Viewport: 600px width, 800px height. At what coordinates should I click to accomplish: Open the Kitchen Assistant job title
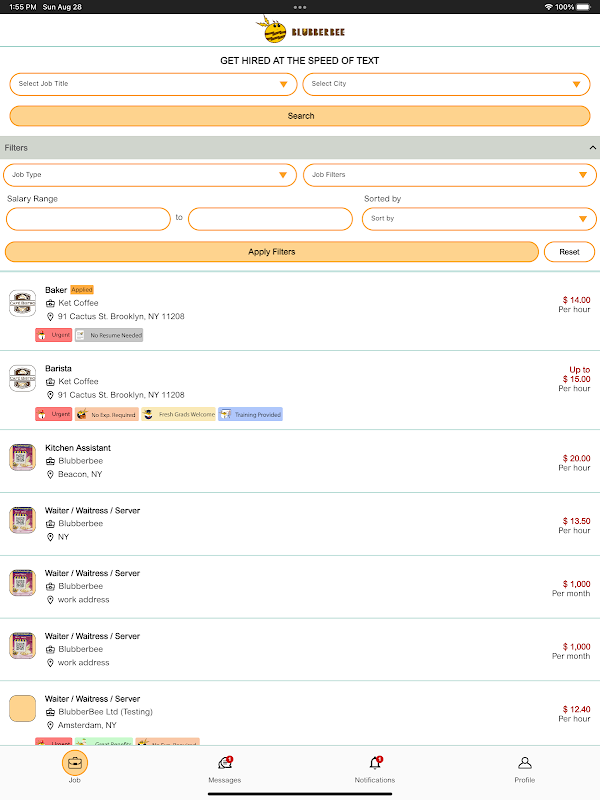[78, 448]
